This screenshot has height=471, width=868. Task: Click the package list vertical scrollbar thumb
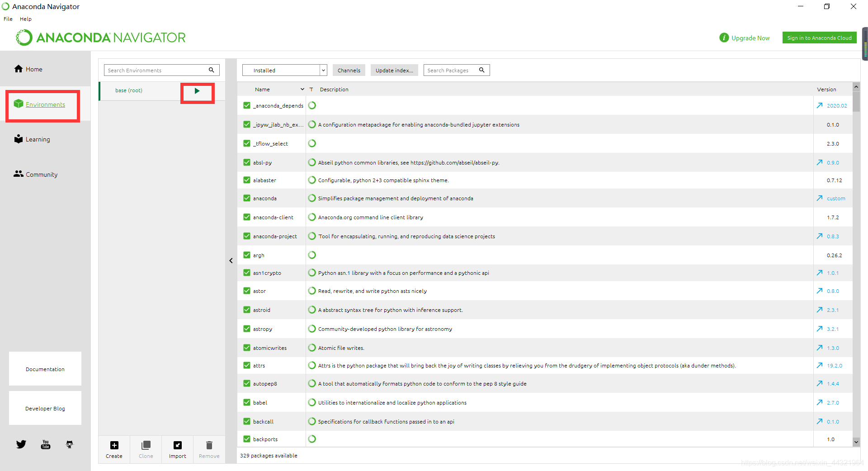tap(856, 101)
